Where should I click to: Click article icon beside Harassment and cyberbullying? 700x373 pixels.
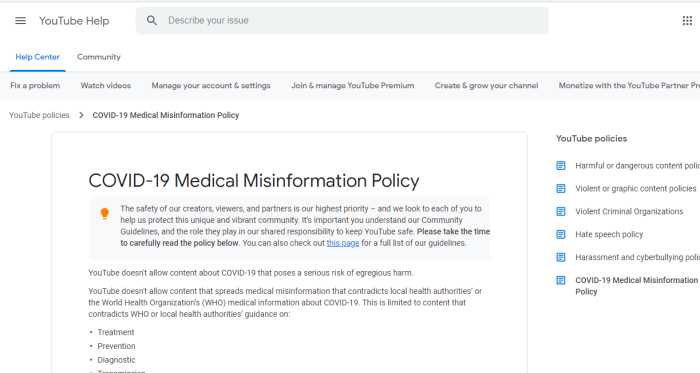tap(561, 257)
